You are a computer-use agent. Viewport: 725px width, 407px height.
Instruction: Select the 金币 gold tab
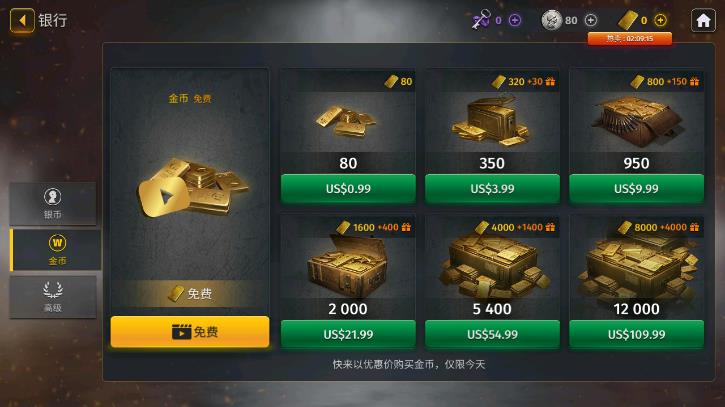[x=55, y=250]
